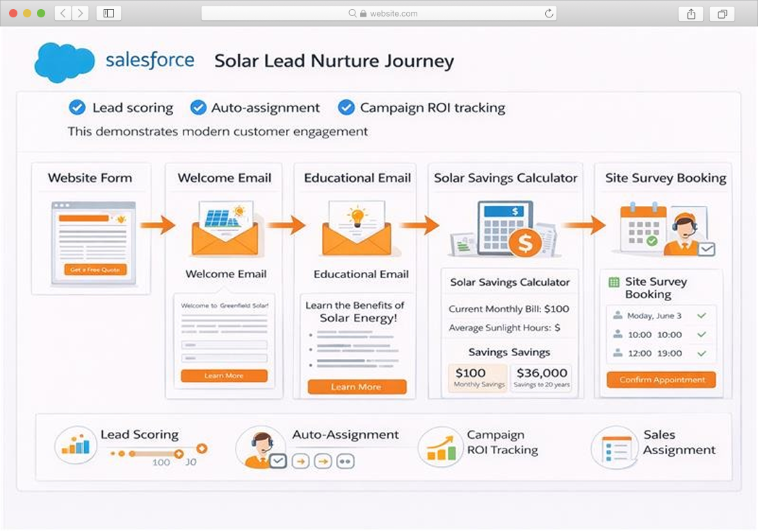The image size is (758, 532).
Task: Click the browser address bar
Action: (x=379, y=13)
